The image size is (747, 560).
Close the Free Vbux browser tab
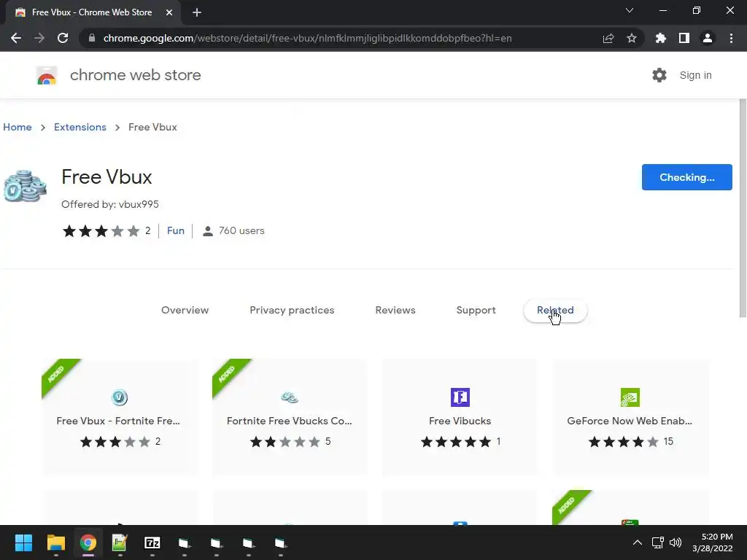point(169,12)
